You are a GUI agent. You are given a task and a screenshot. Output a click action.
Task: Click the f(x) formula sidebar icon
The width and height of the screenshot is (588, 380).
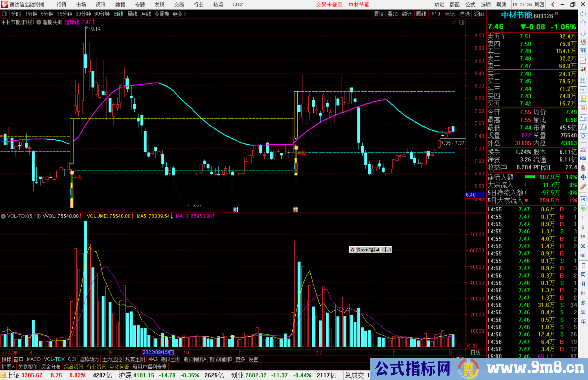coord(583,127)
